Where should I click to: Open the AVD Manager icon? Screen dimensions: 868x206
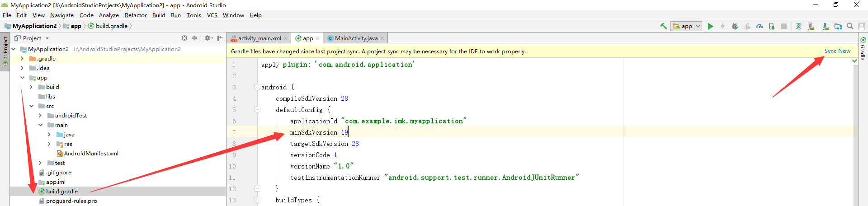[811, 26]
